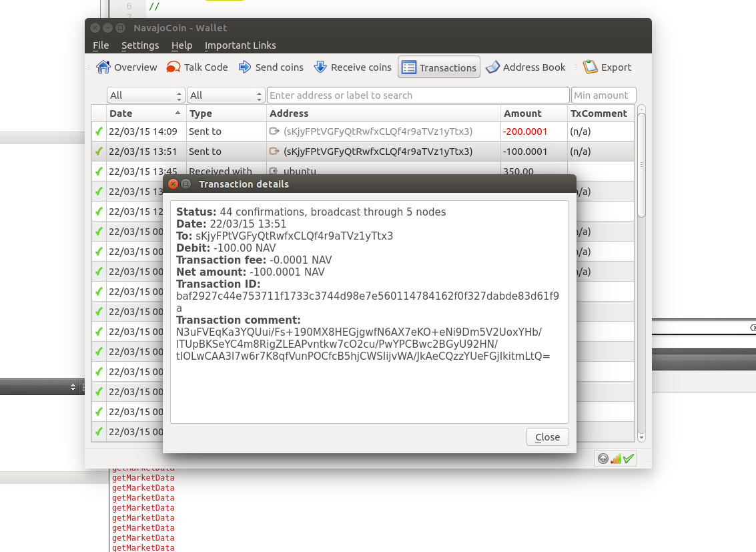Open Talk Code speech bubble tool

(173, 67)
